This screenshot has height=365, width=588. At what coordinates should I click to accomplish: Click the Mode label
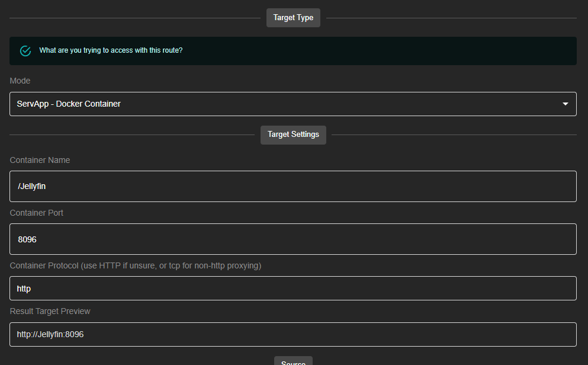pos(20,81)
